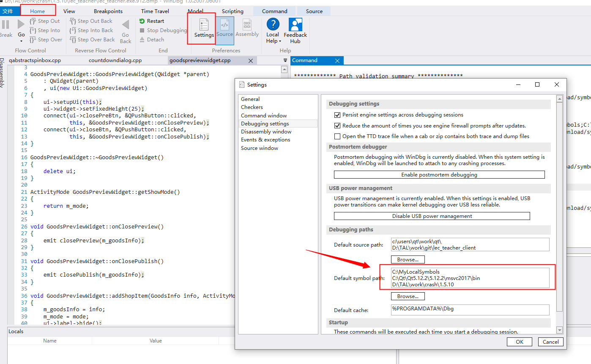This screenshot has height=364, width=591.
Task: Click Restart debugging
Action: (152, 21)
